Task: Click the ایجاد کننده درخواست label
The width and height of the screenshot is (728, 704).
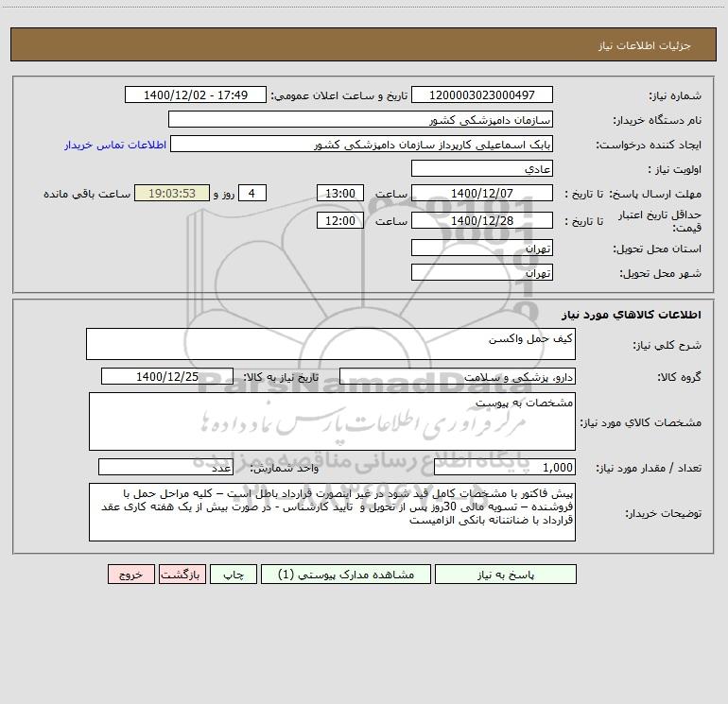Action: [x=649, y=145]
